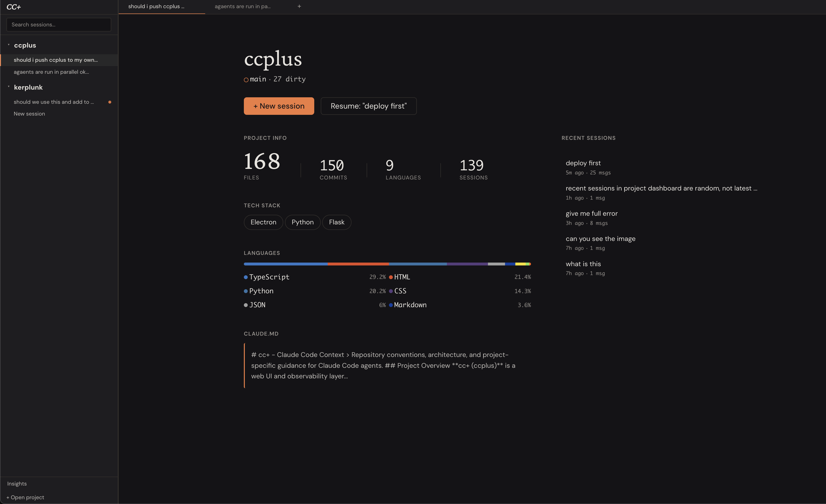Click the CC+ logo in the sidebar

tap(13, 7)
